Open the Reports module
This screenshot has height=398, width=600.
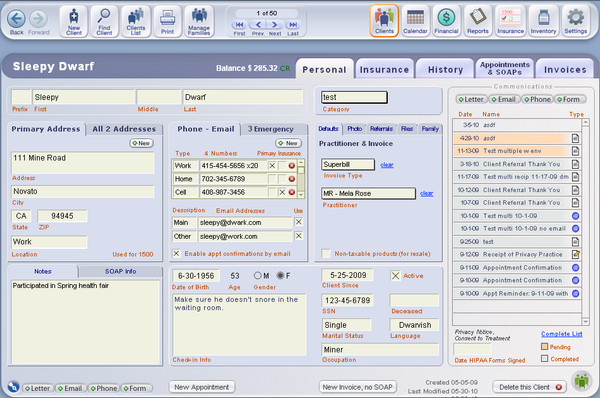[478, 21]
